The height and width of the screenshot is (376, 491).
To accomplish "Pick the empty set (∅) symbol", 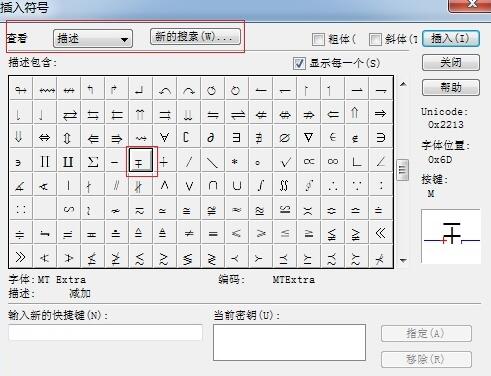I will coord(284,137).
